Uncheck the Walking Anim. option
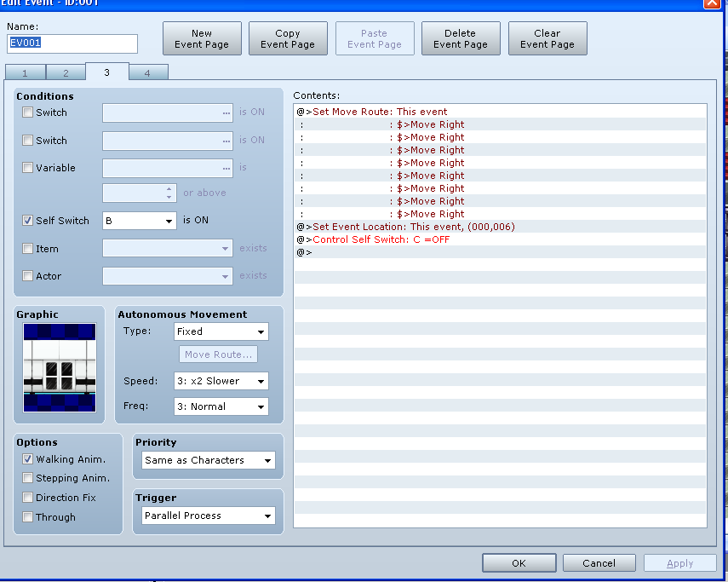728x582 pixels. [x=28, y=459]
